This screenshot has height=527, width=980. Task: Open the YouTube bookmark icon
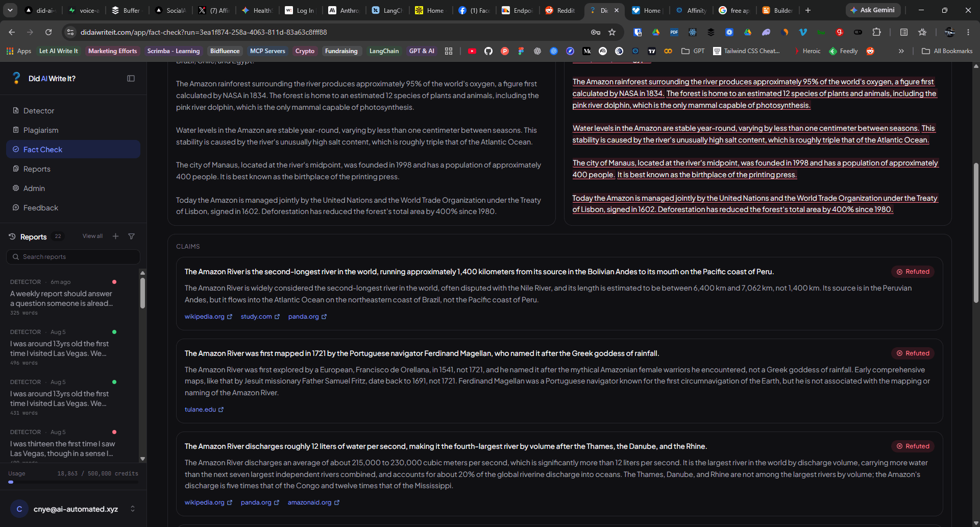point(472,51)
